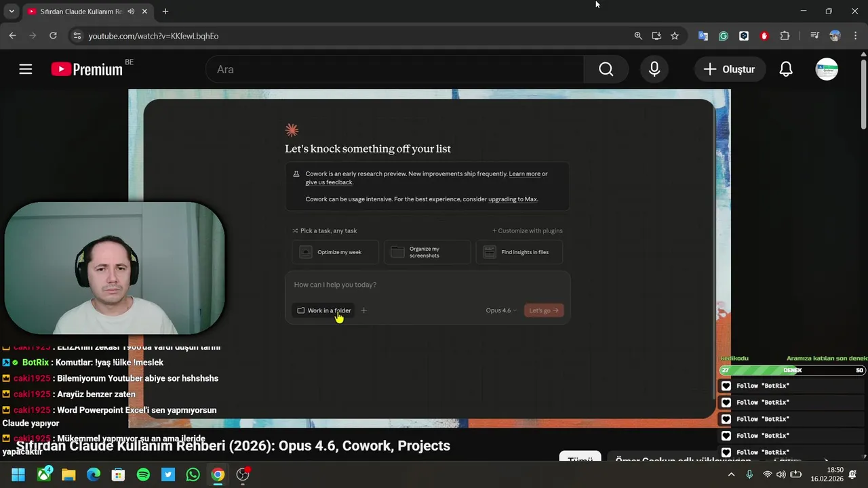Open the notifications bell in tray
The width and height of the screenshot is (868, 488).
853,474
